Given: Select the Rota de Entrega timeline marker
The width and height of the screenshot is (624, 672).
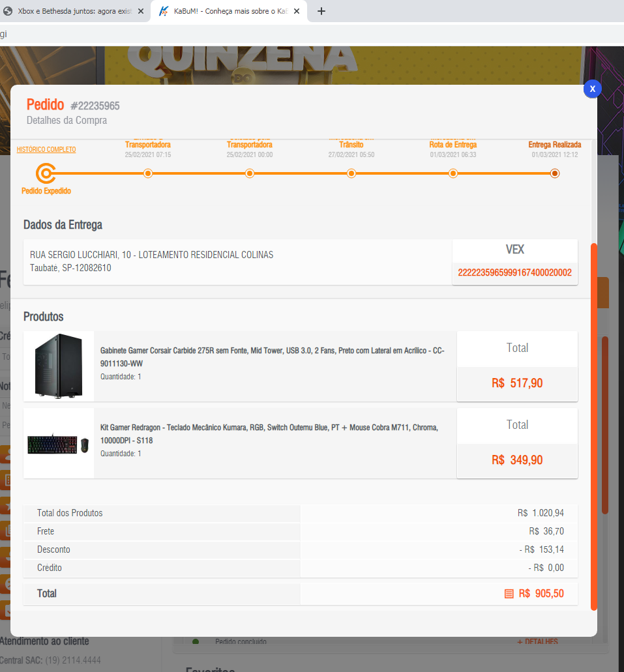Looking at the screenshot, I should click(453, 173).
